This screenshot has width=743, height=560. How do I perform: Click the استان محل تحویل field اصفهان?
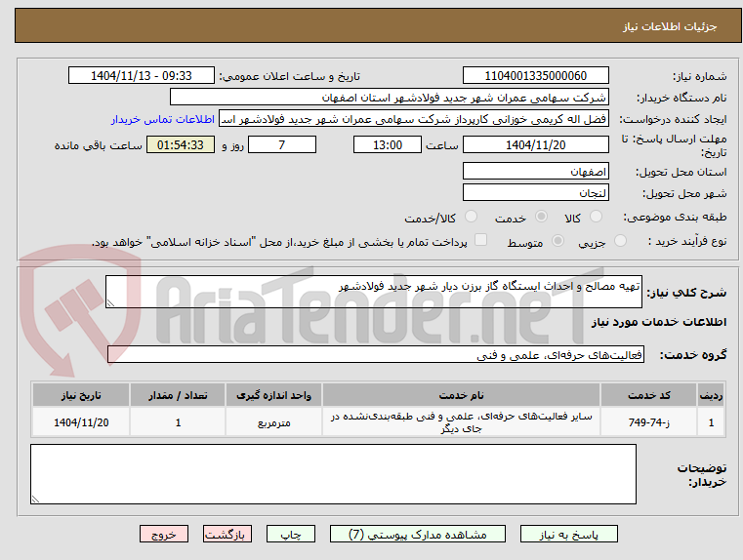(535, 172)
